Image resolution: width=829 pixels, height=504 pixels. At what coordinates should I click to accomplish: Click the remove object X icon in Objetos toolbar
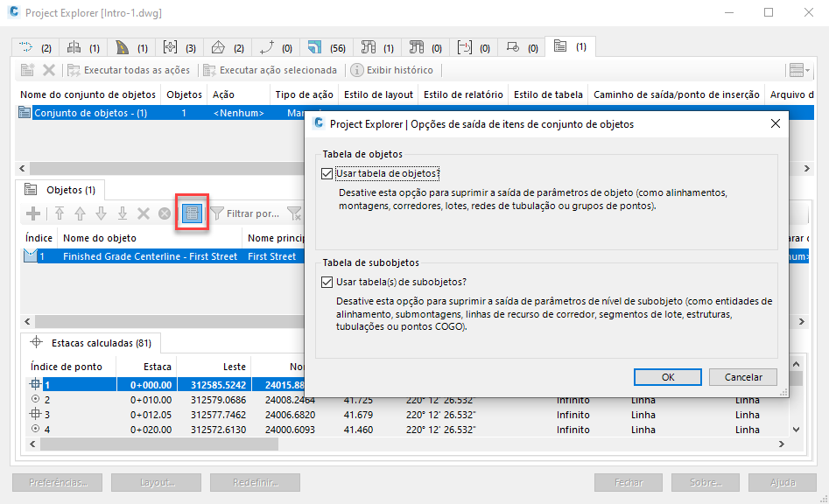click(144, 213)
